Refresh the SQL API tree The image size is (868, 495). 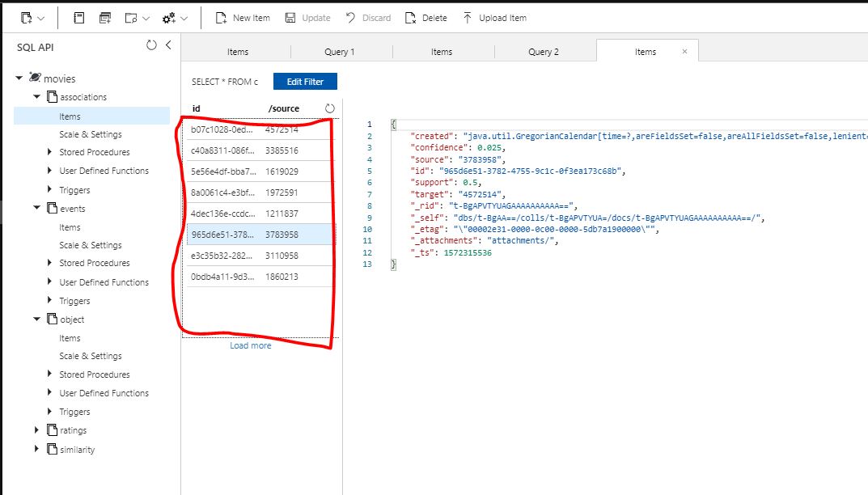[x=152, y=46]
